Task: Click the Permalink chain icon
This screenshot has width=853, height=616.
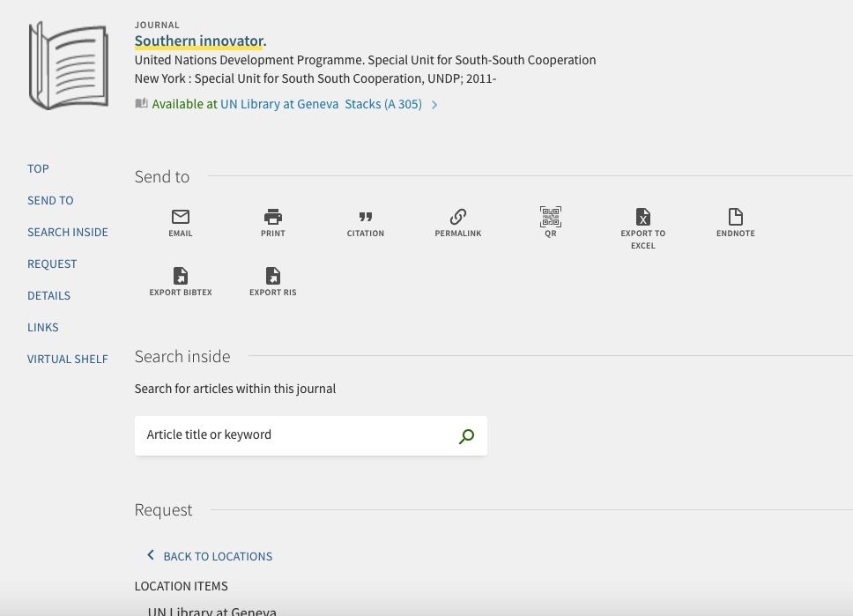Action: click(458, 217)
